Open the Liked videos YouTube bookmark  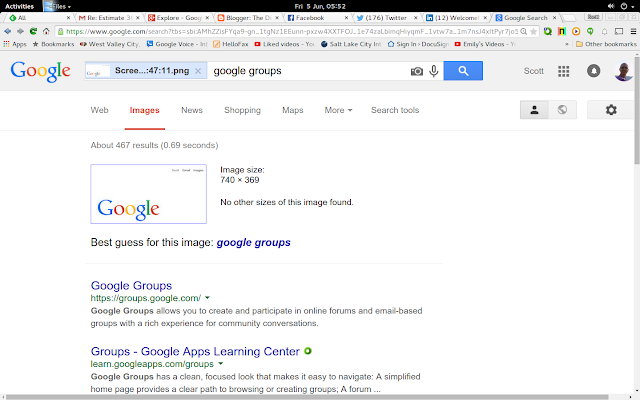284,44
